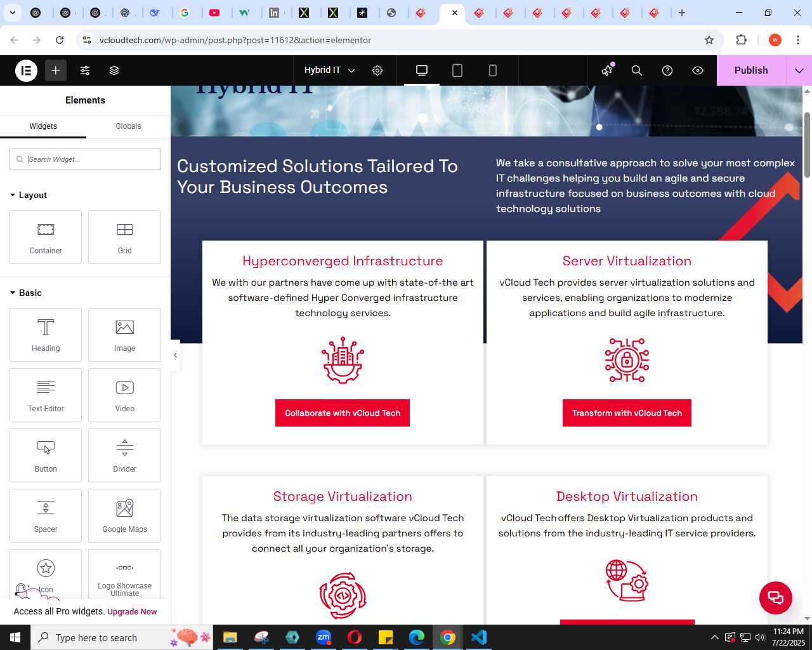Click the Search Widget input field
This screenshot has height=650, width=812.
(x=85, y=159)
